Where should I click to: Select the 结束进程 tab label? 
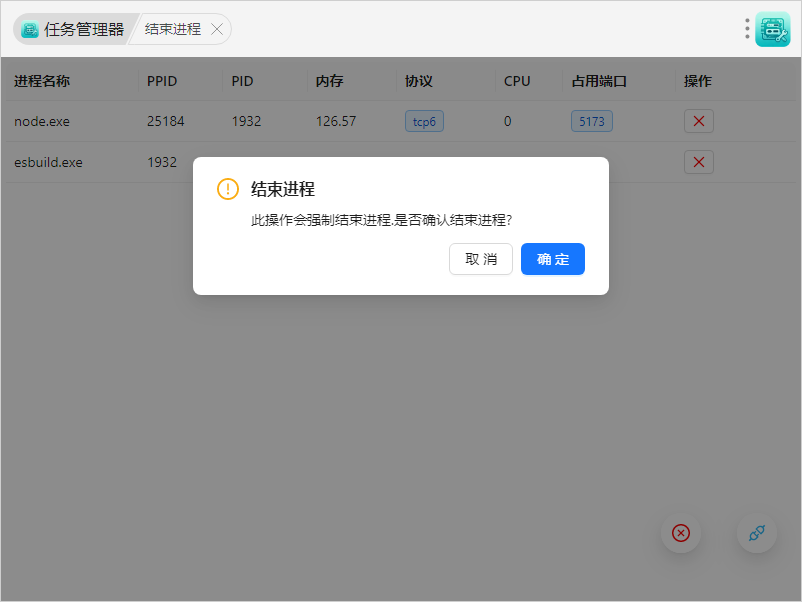tap(173, 29)
